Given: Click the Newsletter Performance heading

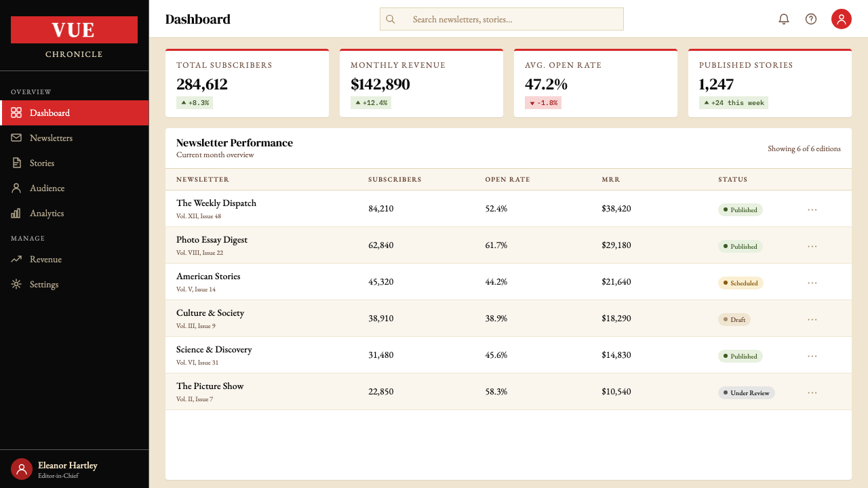Looking at the screenshot, I should click(x=235, y=142).
